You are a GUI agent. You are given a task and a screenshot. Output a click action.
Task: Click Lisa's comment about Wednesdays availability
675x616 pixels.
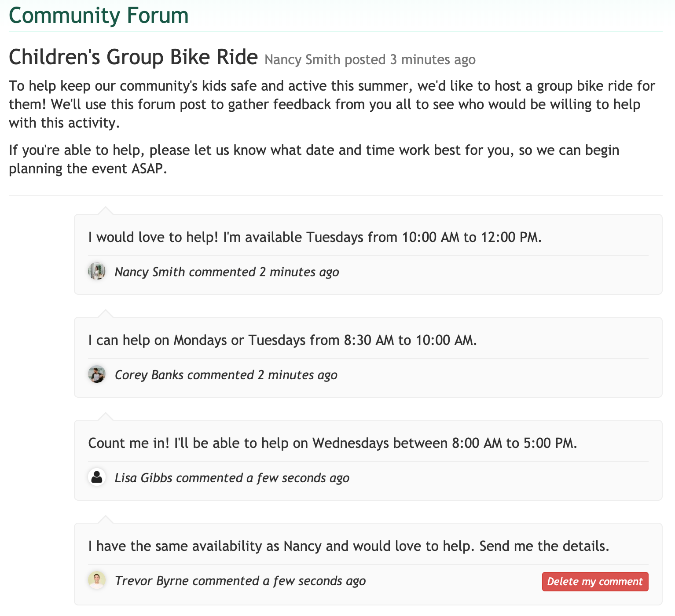(x=332, y=443)
